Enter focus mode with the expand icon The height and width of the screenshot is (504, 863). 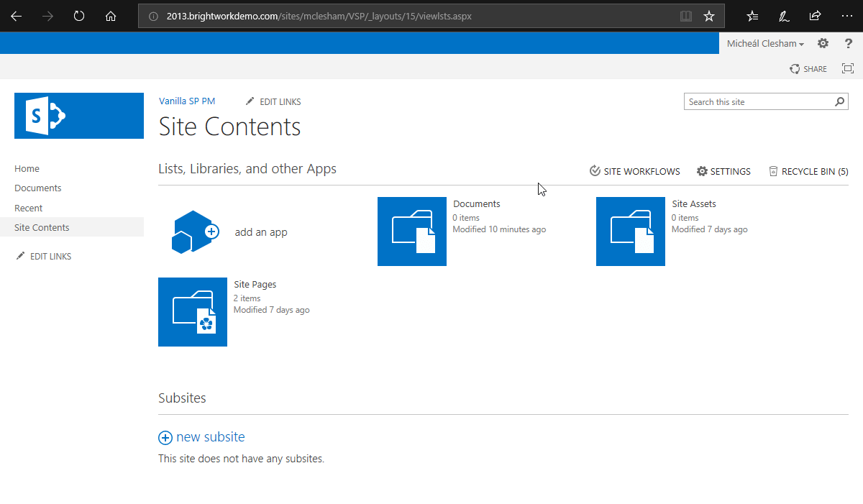coord(847,68)
